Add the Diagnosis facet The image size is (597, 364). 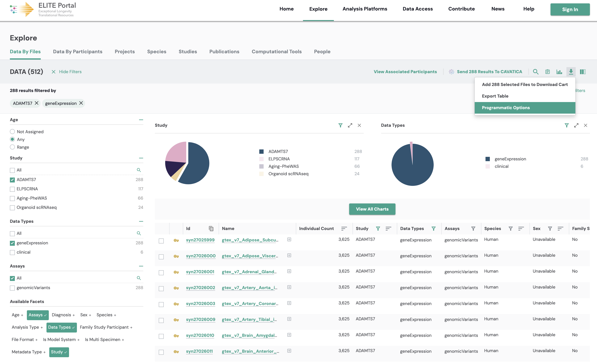63,315
